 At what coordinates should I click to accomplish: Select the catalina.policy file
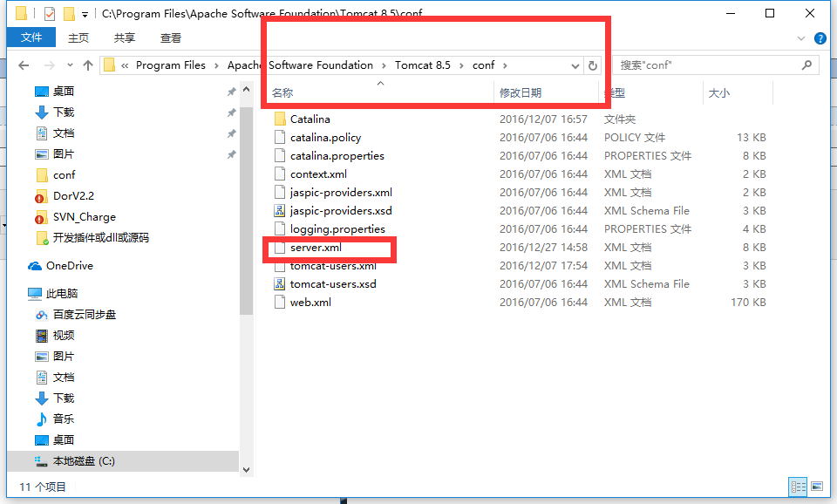pos(325,137)
